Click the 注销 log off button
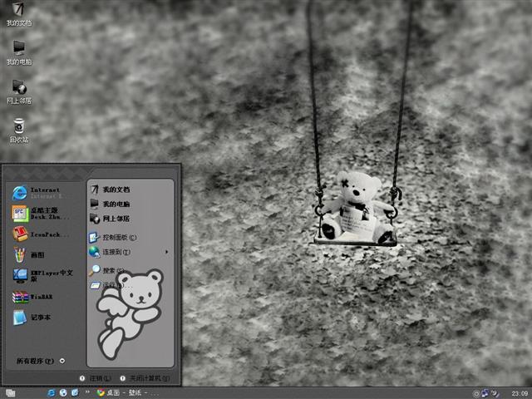532x399 pixels. click(96, 378)
